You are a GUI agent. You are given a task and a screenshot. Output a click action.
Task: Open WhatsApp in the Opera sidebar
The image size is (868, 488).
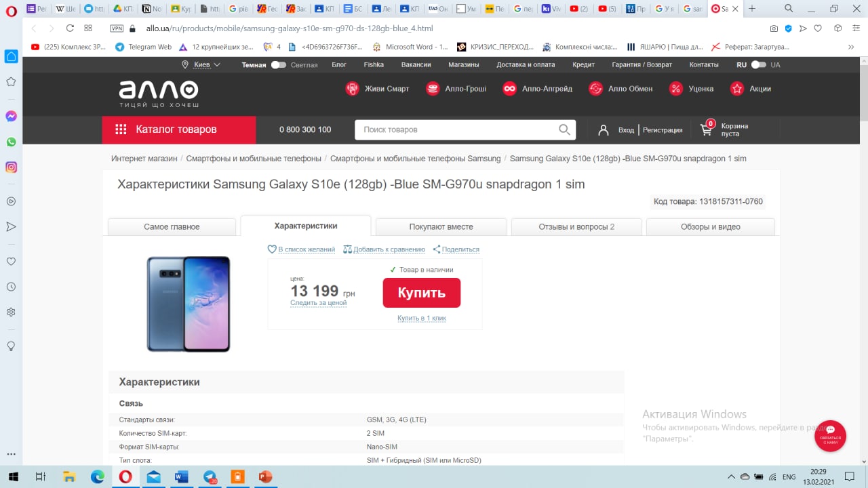click(x=11, y=142)
